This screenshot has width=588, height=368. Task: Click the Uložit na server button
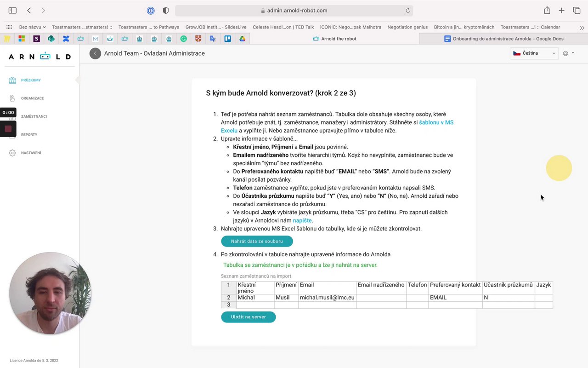(248, 317)
